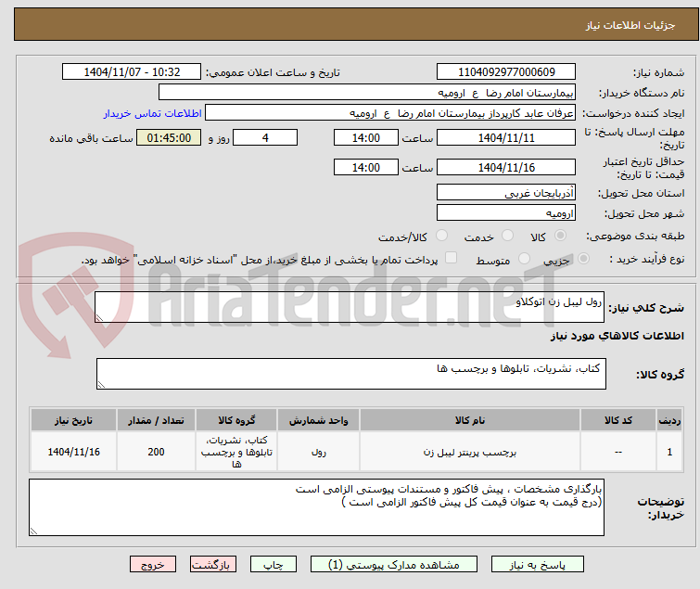Click the cell برچسب پرینتر لیبل زن
This screenshot has height=589, width=700.
tap(470, 452)
